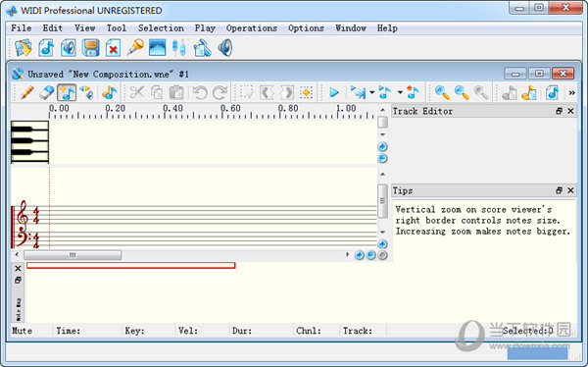The width and height of the screenshot is (588, 367).
Task: Close the Note Map bottom panel
Action: tap(18, 269)
